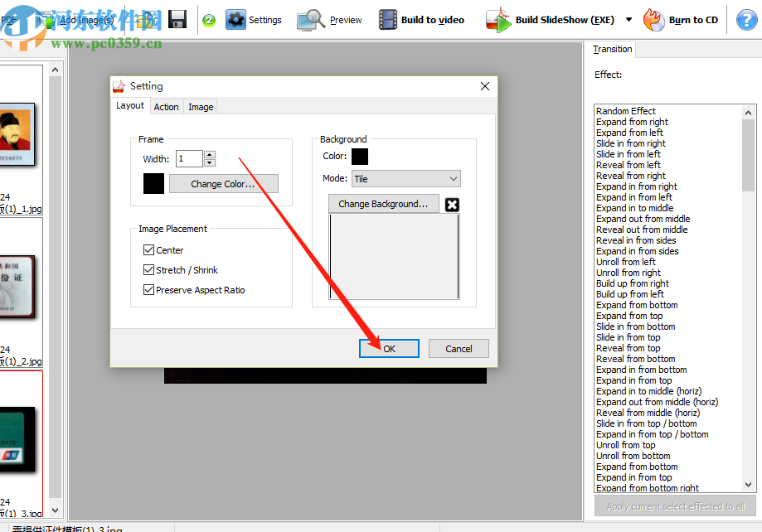The height and width of the screenshot is (532, 762).
Task: Click the Build to video film icon
Action: (388, 20)
